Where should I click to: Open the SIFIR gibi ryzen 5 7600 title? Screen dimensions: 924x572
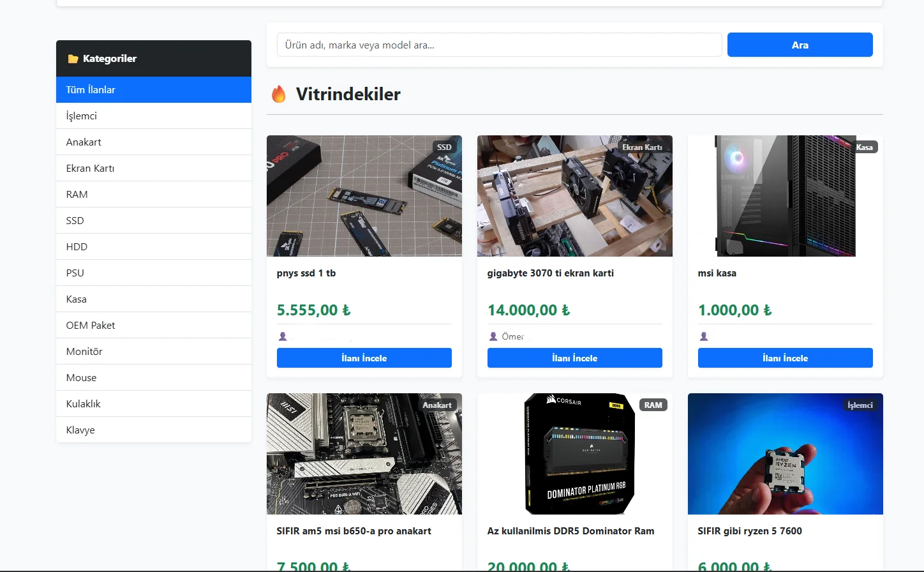click(750, 531)
